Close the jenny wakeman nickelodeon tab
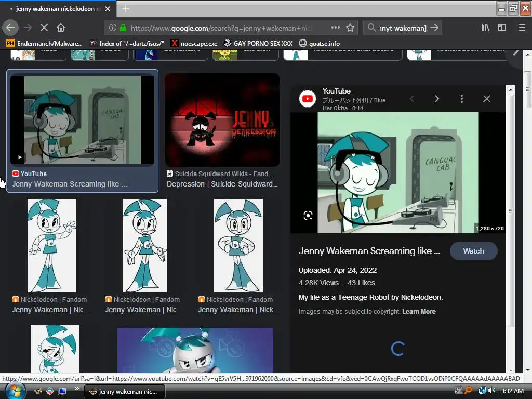 (108, 9)
